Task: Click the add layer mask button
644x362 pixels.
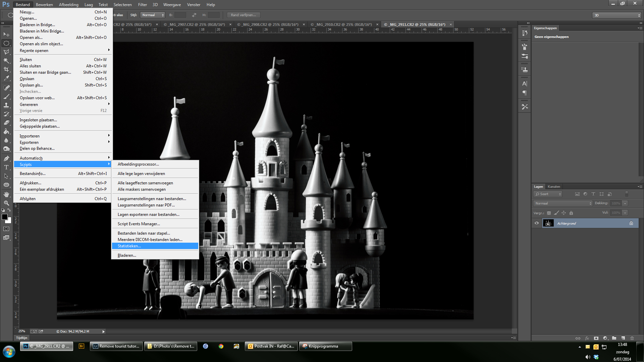Action: click(x=596, y=338)
